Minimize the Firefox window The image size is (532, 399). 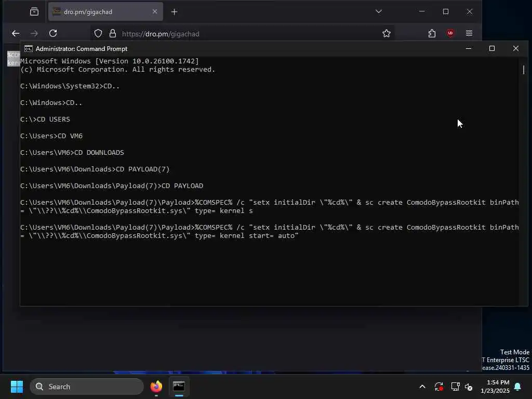coord(422,11)
